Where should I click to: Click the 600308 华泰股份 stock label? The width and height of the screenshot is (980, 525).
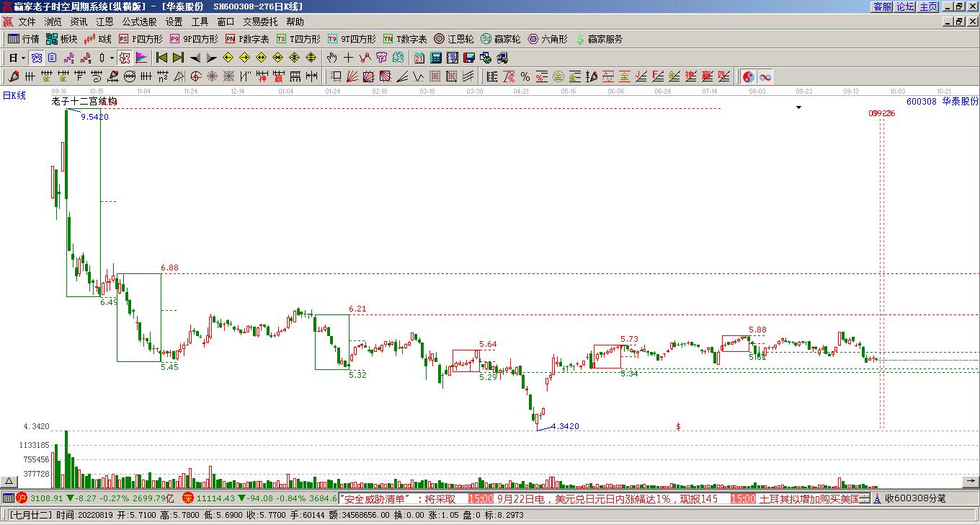943,102
